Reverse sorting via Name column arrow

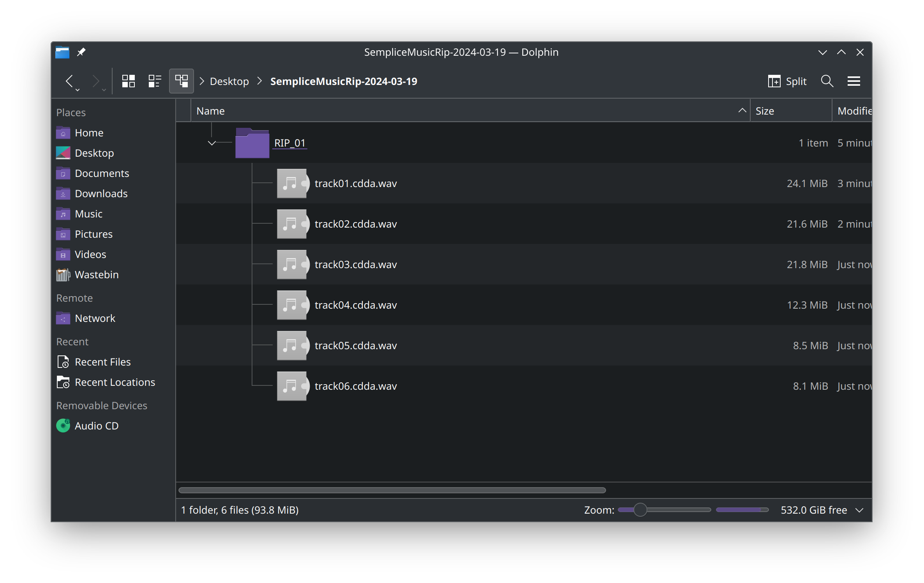pos(742,111)
